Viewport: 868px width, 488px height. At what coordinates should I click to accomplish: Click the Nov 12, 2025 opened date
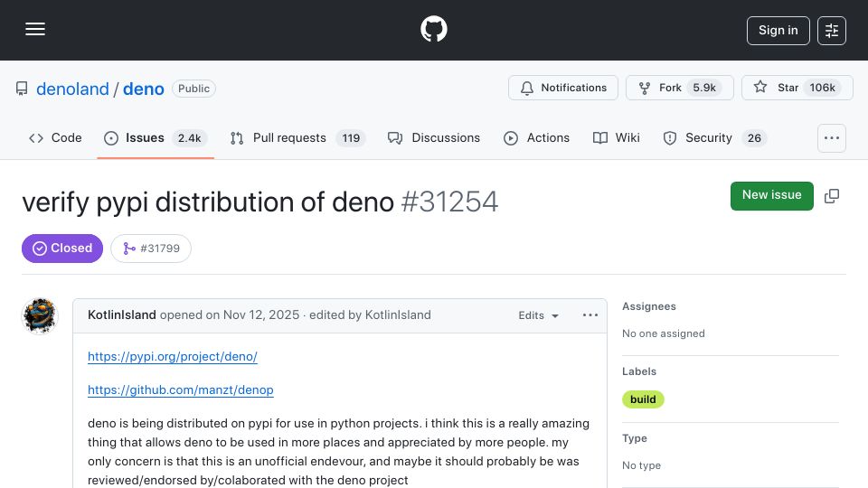pyautogui.click(x=260, y=314)
